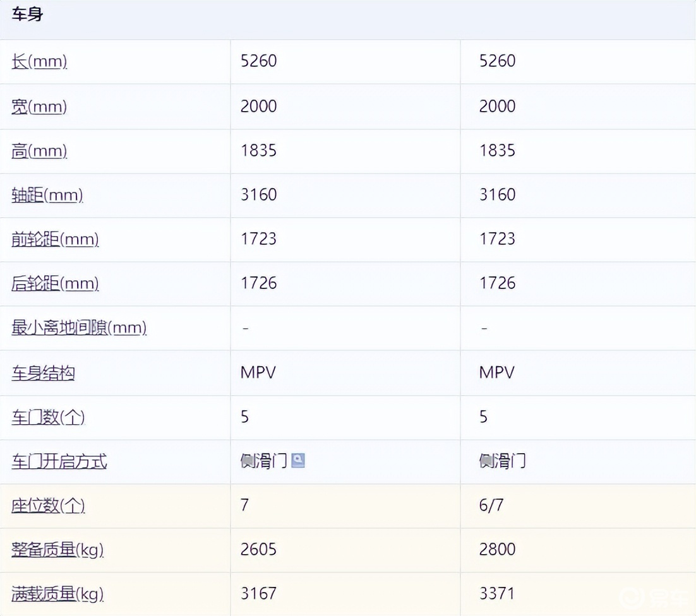This screenshot has height=616, width=696.
Task: Open the 满载质量(kg) link
Action: click(x=57, y=594)
